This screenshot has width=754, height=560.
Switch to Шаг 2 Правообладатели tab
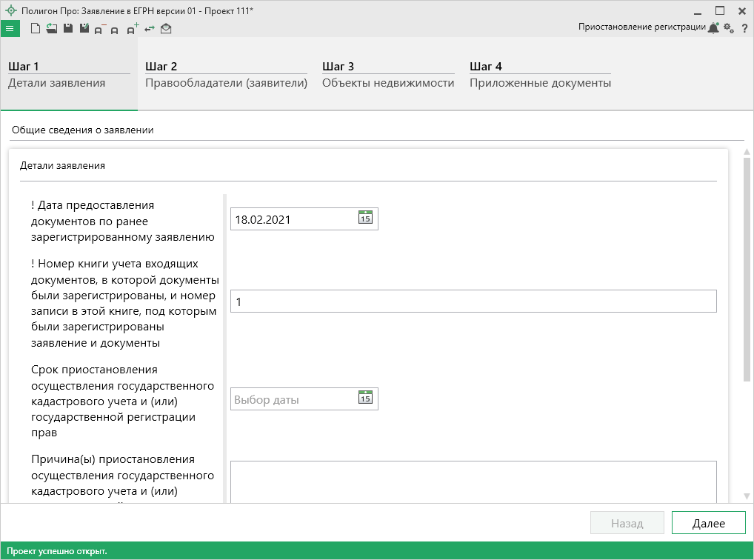coord(226,75)
